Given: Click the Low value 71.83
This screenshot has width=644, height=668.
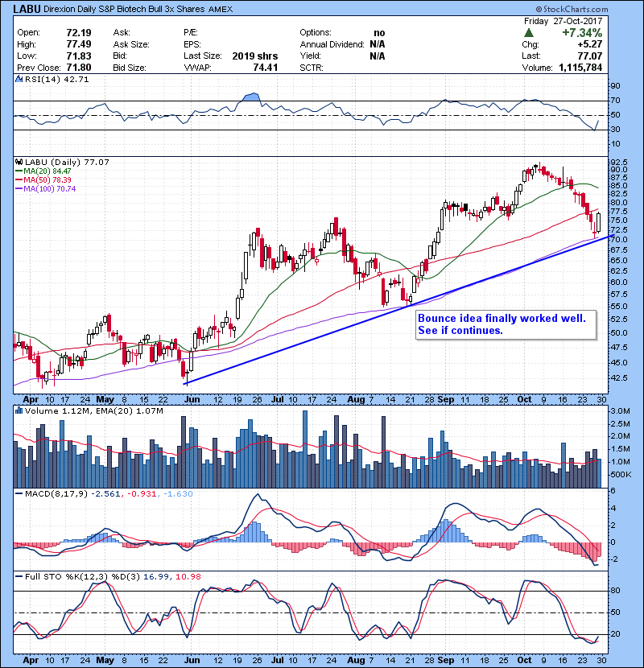Looking at the screenshot, I should click(78, 56).
